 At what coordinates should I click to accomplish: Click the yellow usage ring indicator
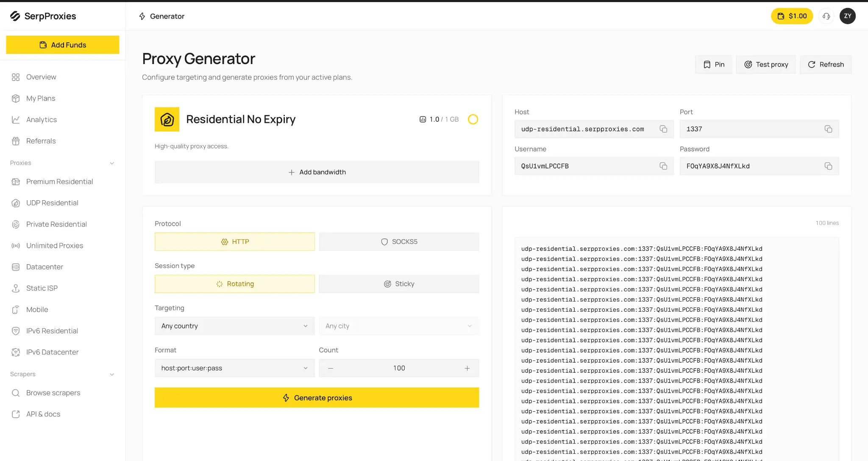click(x=473, y=120)
